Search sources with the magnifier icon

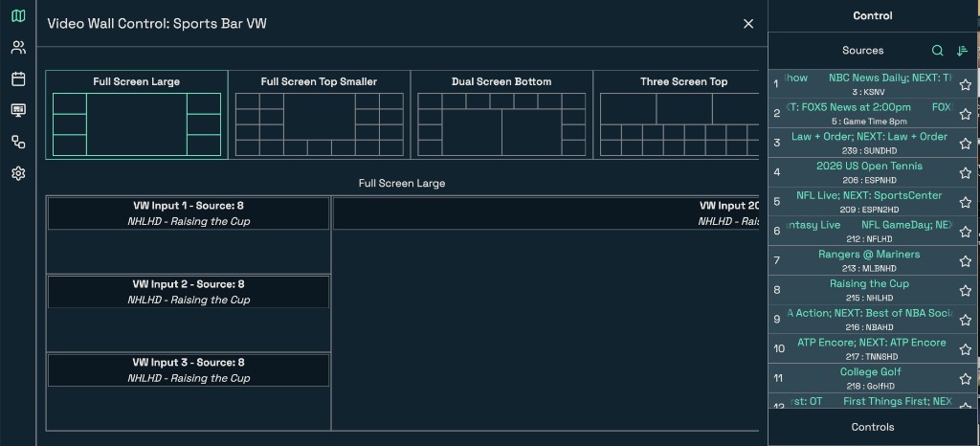(x=938, y=51)
